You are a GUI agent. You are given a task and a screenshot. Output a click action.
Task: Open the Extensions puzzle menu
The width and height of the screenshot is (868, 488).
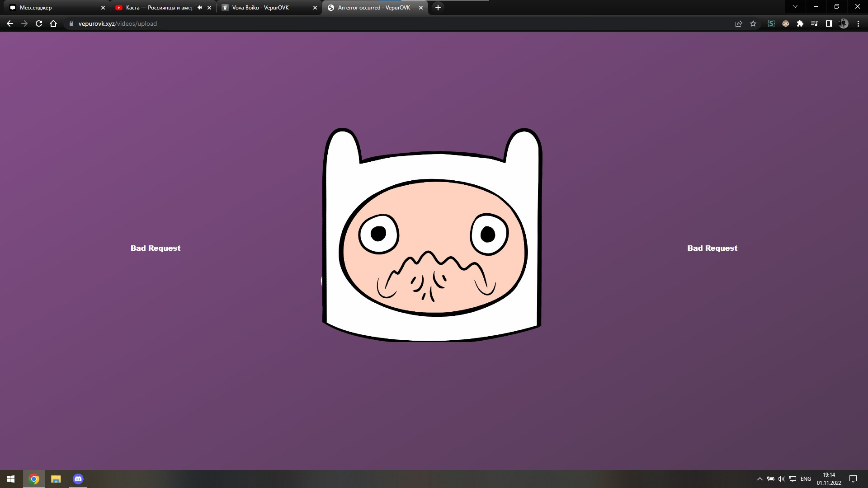point(800,23)
